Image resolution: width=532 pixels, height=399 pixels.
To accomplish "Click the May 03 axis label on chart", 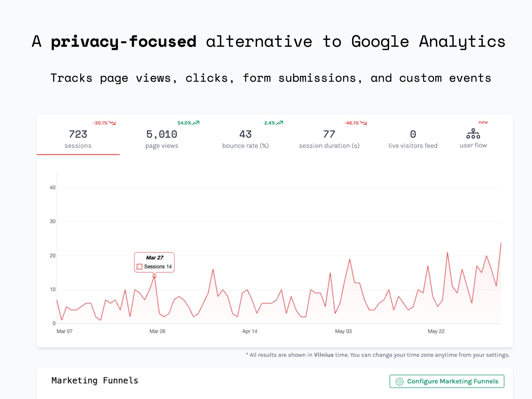I will (343, 331).
